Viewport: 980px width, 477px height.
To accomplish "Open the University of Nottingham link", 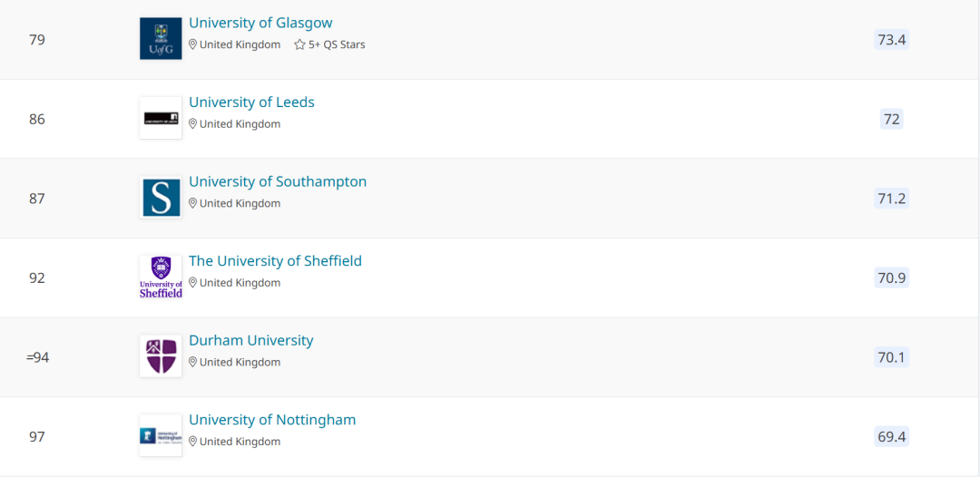I will 272,420.
